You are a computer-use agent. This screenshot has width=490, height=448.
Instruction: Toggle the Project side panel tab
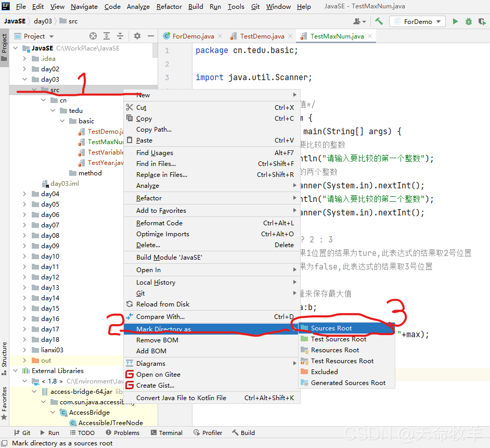click(4, 48)
